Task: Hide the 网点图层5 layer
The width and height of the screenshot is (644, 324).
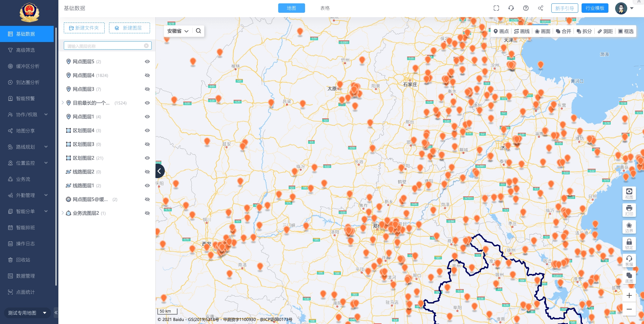Action: (147, 62)
